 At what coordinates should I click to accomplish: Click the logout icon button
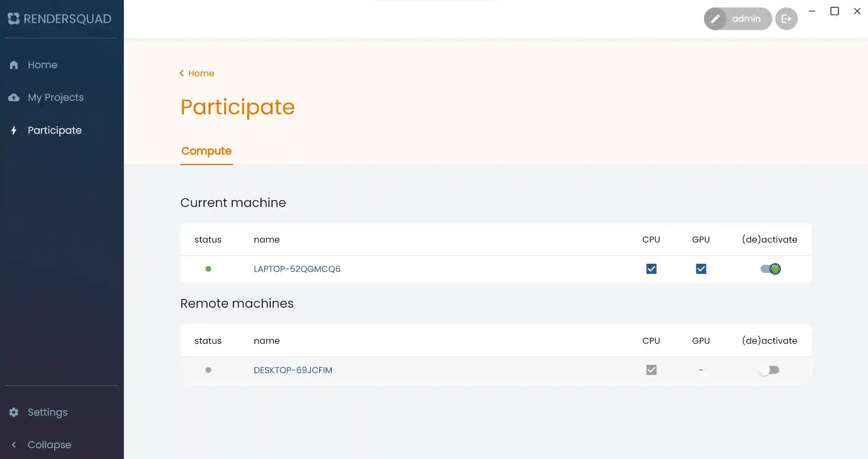[x=786, y=19]
